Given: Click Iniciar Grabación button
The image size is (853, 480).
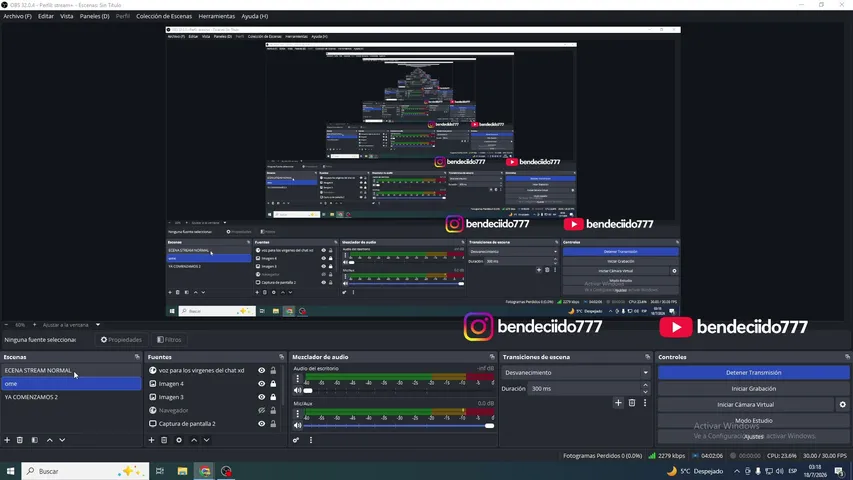Looking at the screenshot, I should point(753,389).
